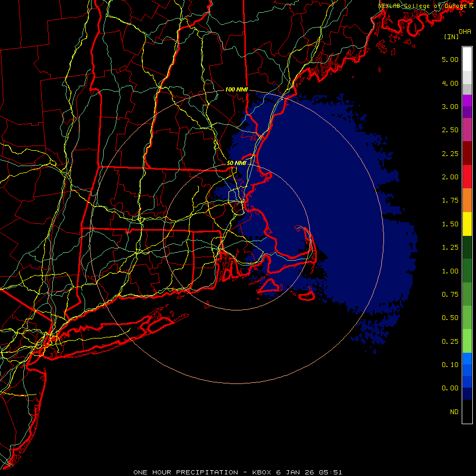Click the OHA product code label
The width and height of the screenshot is (476, 476).
[x=465, y=32]
